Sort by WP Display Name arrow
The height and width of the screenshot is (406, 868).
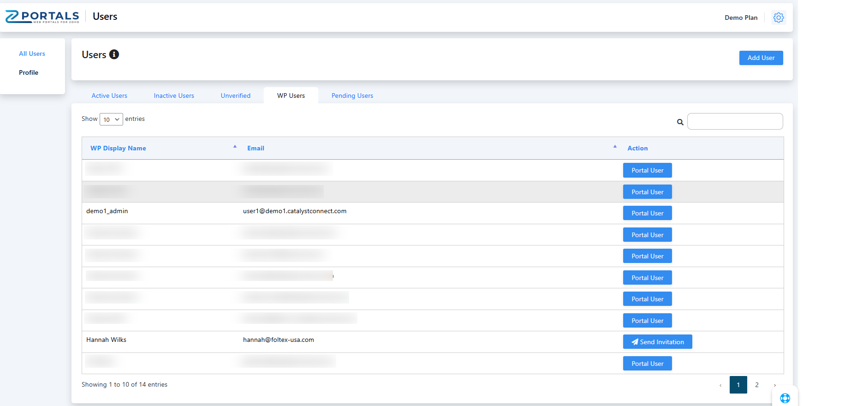[x=235, y=147]
